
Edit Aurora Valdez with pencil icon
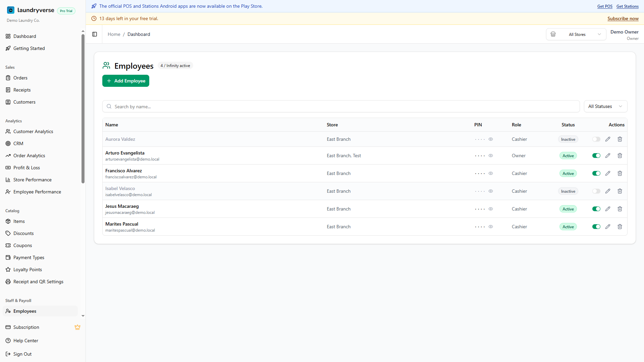click(x=608, y=139)
